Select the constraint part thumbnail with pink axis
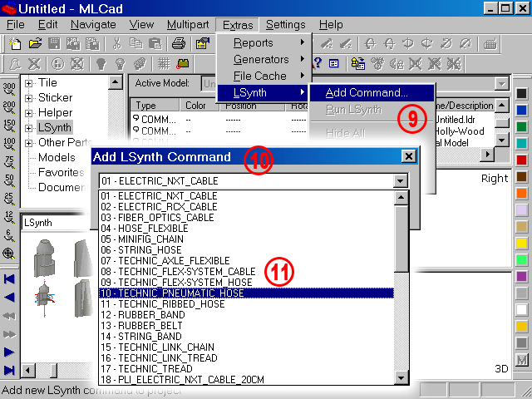 click(44, 298)
